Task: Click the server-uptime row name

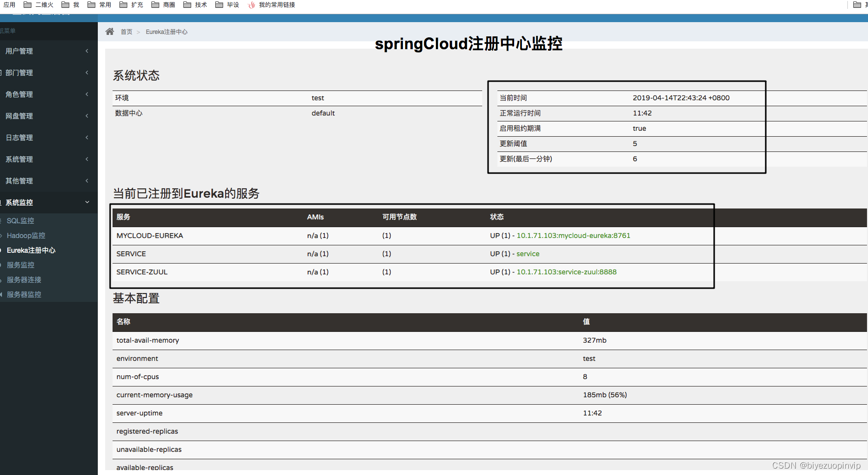Action: coord(140,413)
